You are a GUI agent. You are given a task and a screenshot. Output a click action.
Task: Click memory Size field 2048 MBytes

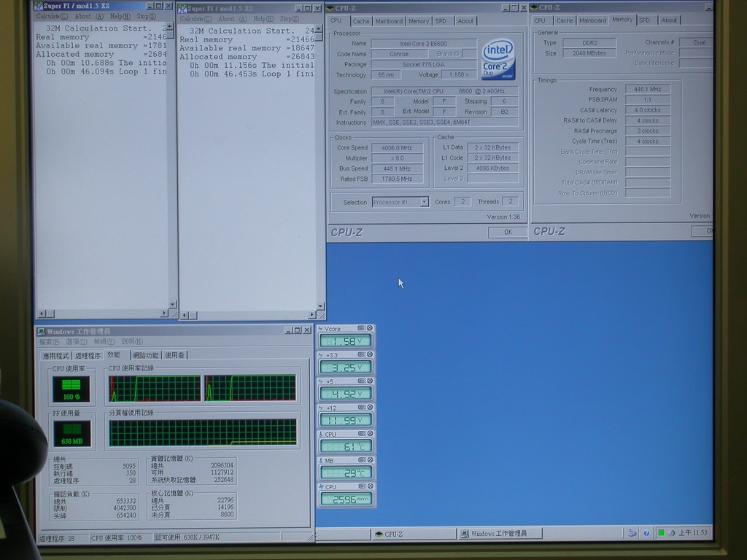(589, 53)
